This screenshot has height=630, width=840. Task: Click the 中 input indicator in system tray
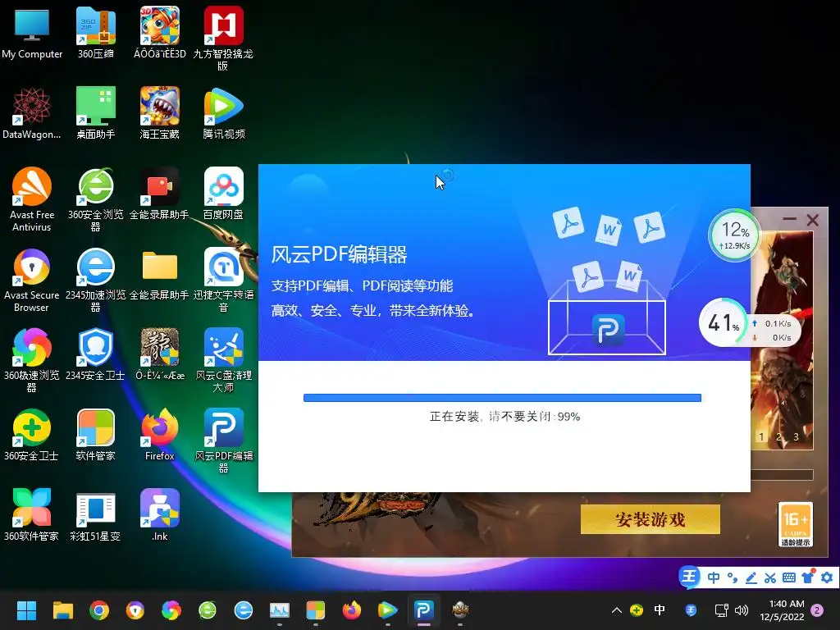pos(660,610)
